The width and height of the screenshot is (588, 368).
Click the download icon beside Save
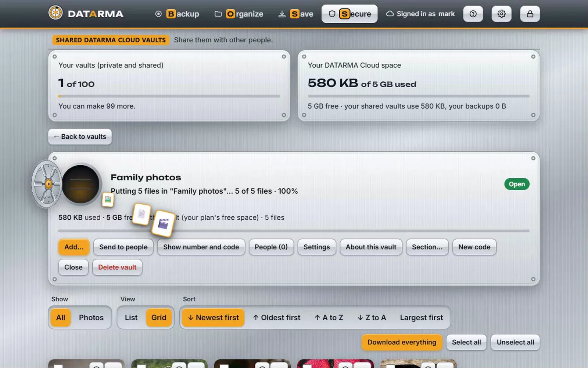282,14
